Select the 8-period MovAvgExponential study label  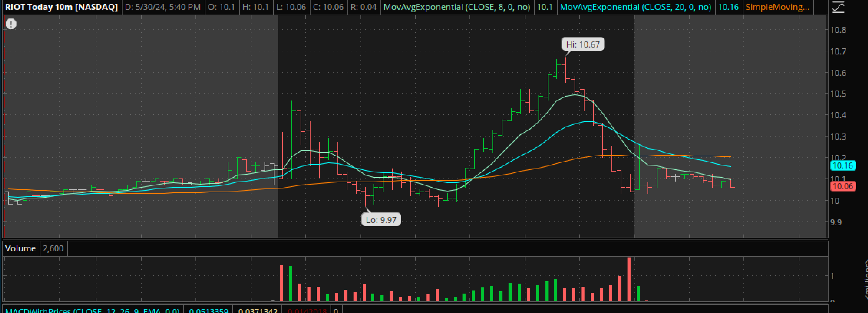click(x=457, y=7)
